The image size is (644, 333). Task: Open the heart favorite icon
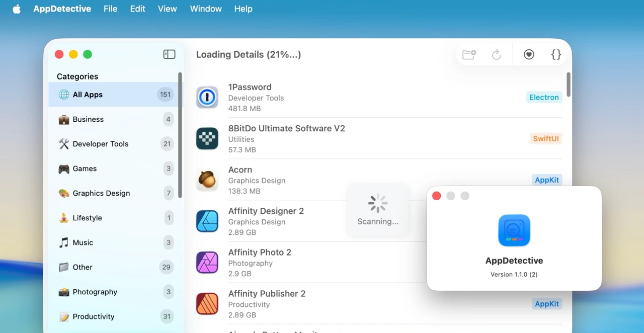529,54
